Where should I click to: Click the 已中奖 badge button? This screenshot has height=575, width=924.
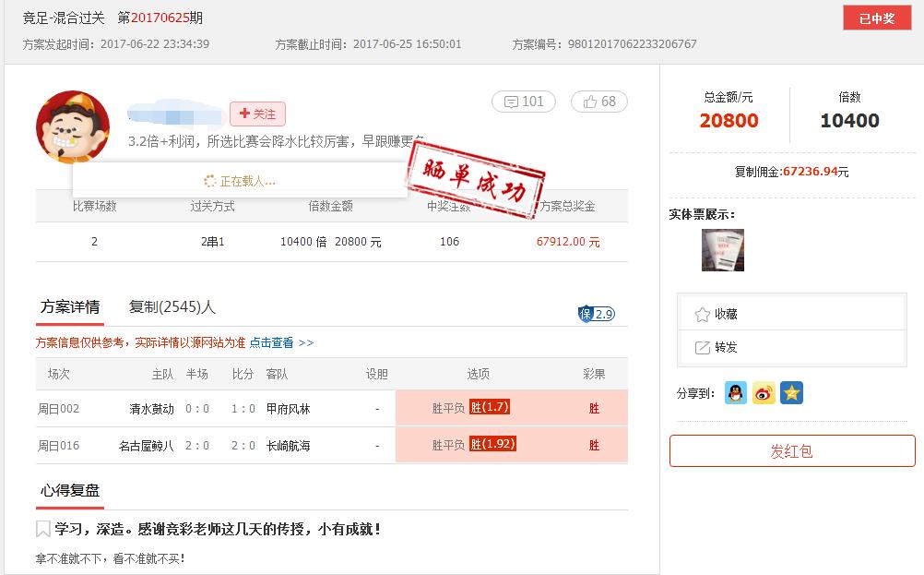[876, 18]
